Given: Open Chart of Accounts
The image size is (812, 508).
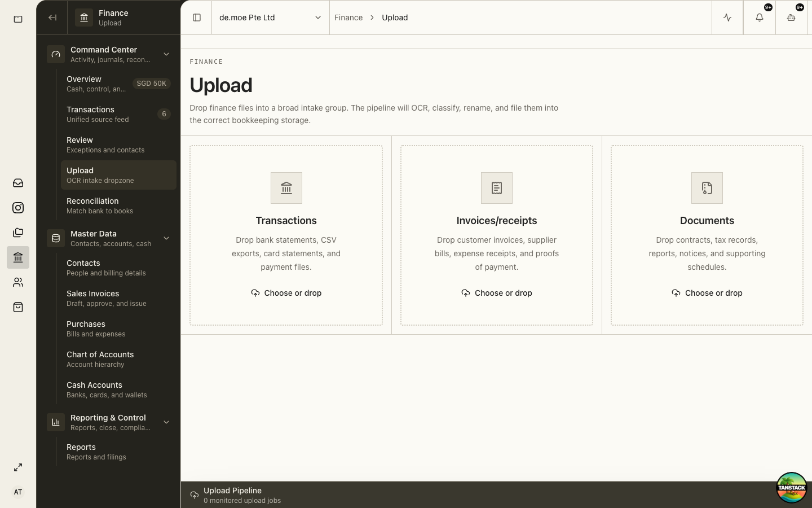Looking at the screenshot, I should [x=118, y=359].
